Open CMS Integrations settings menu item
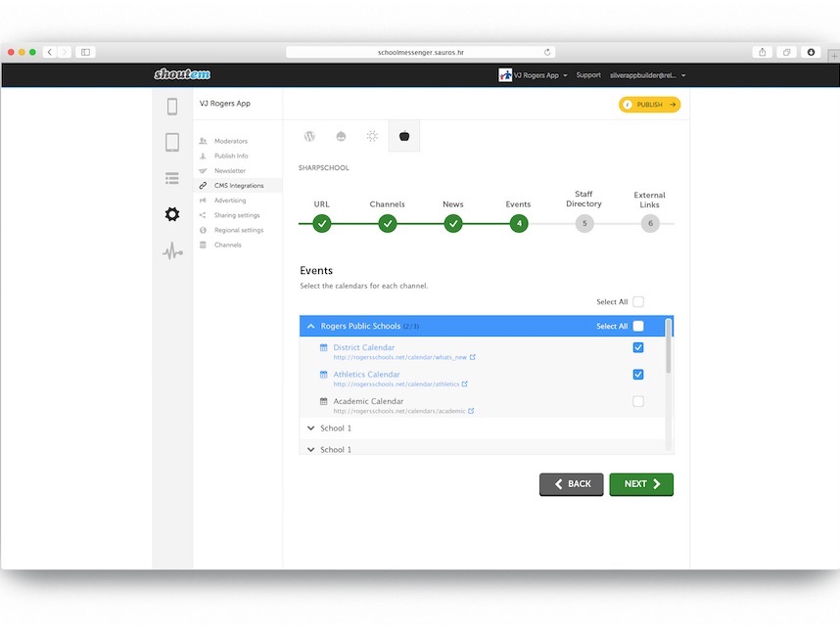The height and width of the screenshot is (630, 840). tap(238, 186)
